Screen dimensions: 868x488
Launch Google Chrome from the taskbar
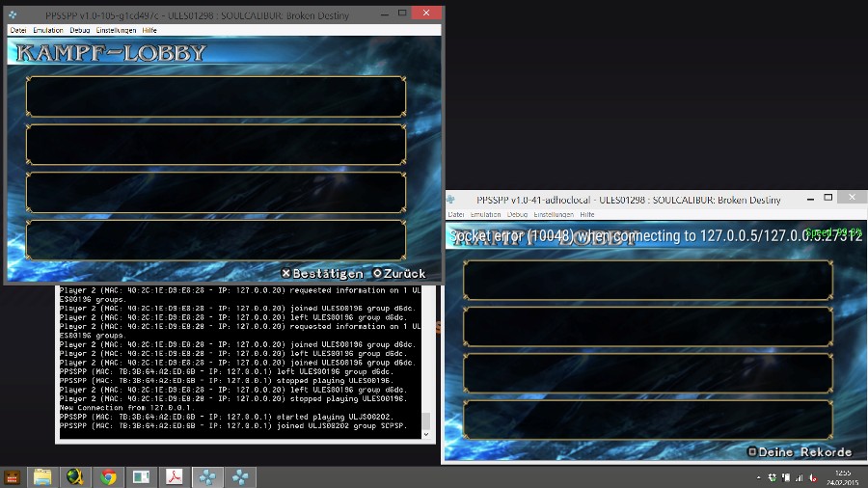pyautogui.click(x=108, y=476)
